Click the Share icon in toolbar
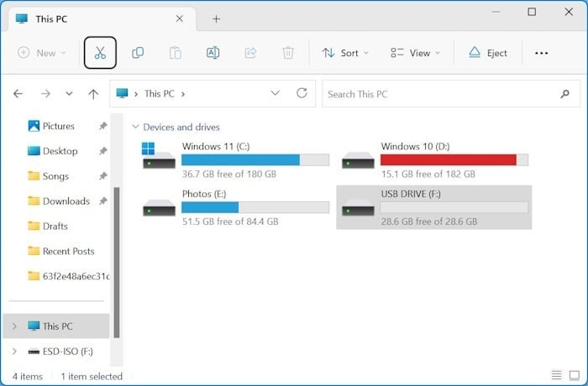Viewport: 588px width, 386px height. [x=250, y=53]
